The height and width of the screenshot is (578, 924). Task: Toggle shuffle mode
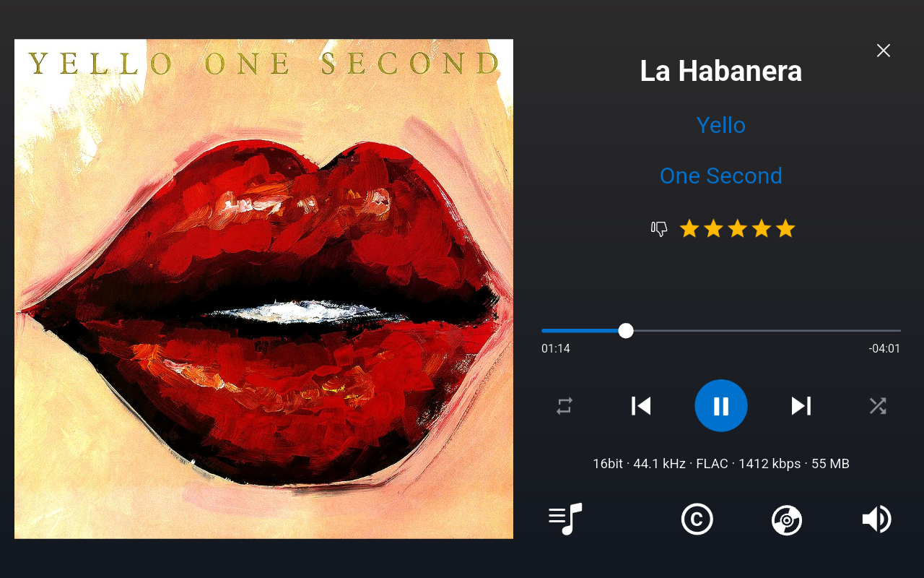point(878,406)
